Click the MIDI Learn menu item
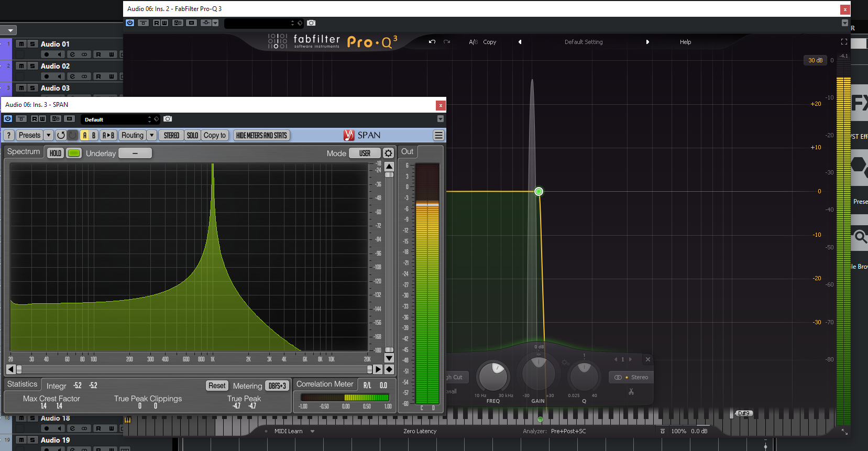 (288, 431)
